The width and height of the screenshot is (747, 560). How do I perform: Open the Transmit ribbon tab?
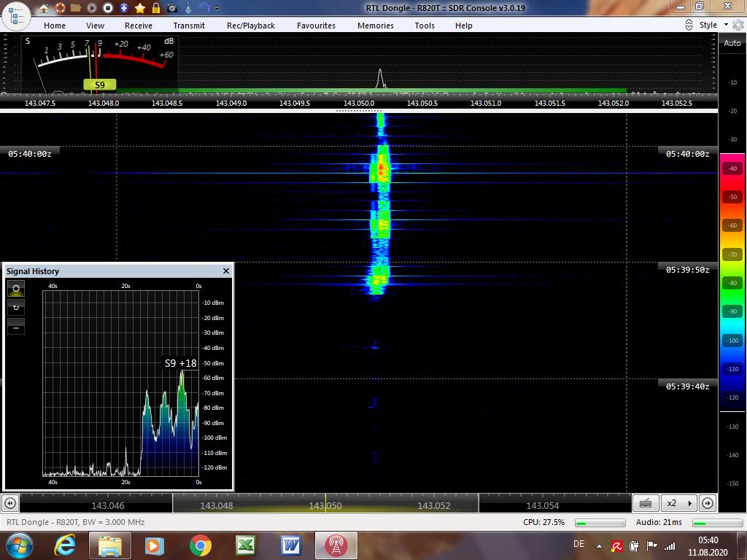(x=189, y=26)
